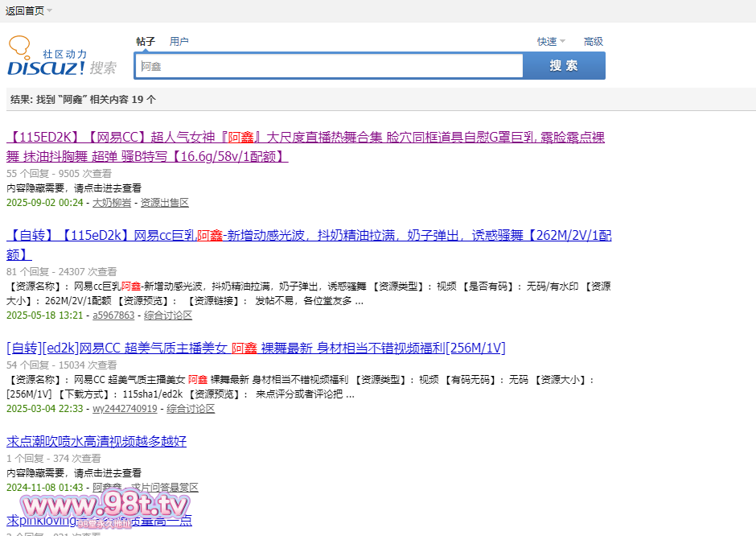The height and width of the screenshot is (536, 756).
Task: Open 综合讨论区 link beside author a5967863
Action: (168, 315)
